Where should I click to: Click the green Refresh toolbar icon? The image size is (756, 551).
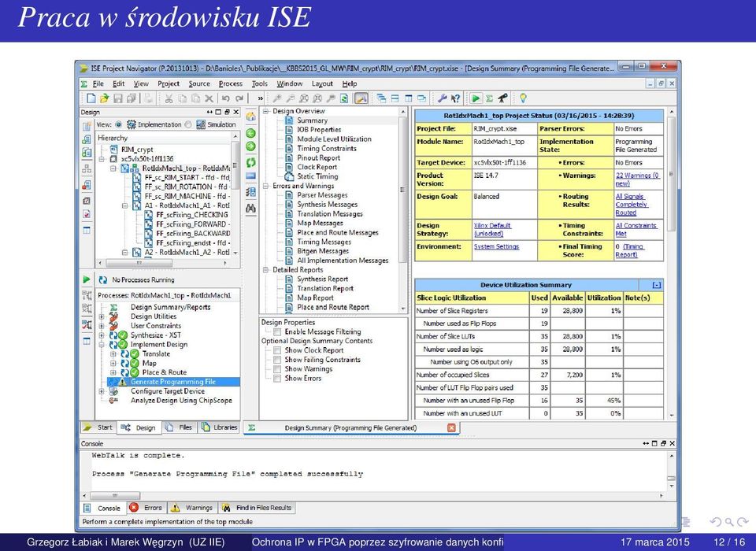[x=344, y=98]
